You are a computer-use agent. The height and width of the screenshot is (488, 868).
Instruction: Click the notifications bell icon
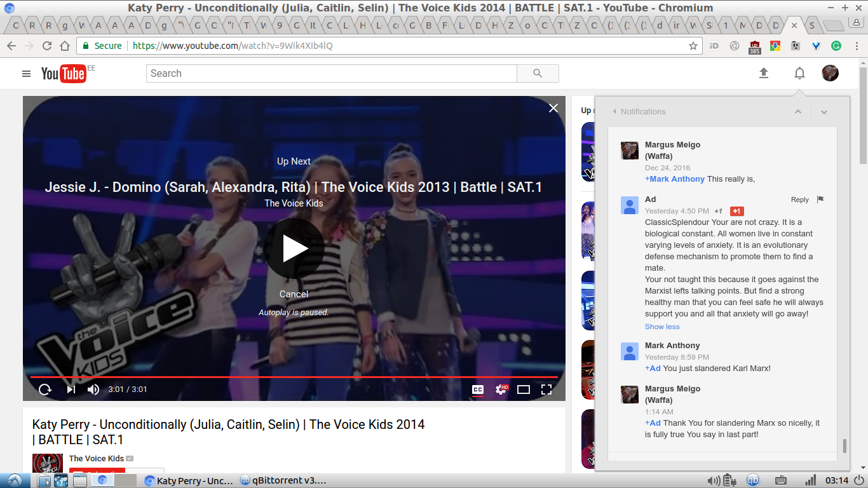pos(799,73)
